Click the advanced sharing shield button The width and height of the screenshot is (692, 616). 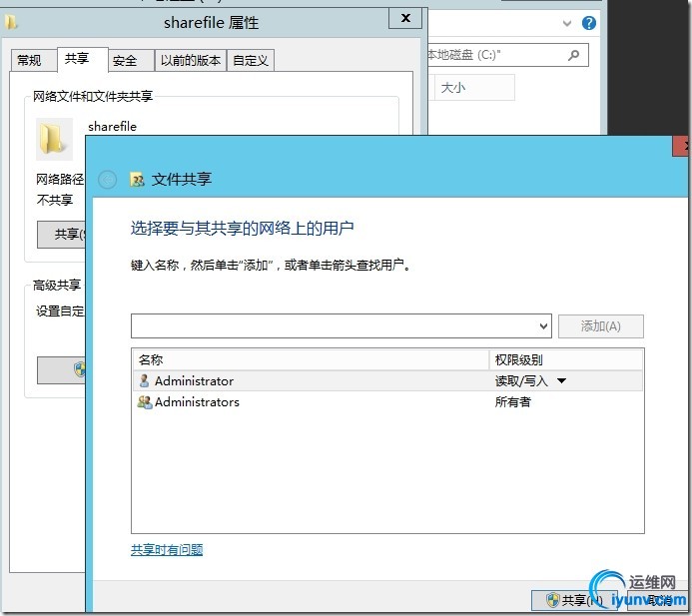tap(61, 369)
